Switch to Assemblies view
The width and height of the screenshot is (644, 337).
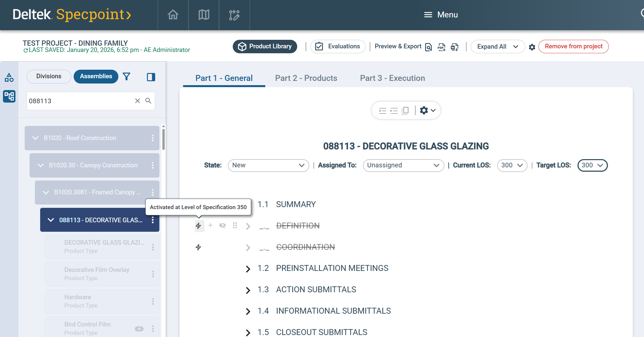[x=96, y=76]
